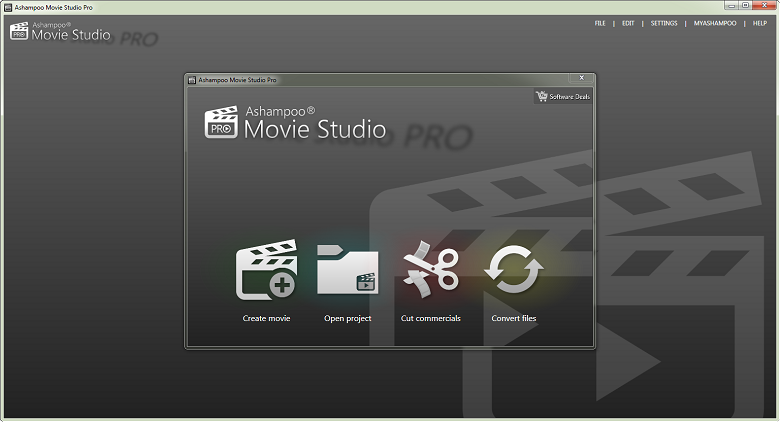
Task: Click the Create movie clapperboard icon
Action: [266, 270]
